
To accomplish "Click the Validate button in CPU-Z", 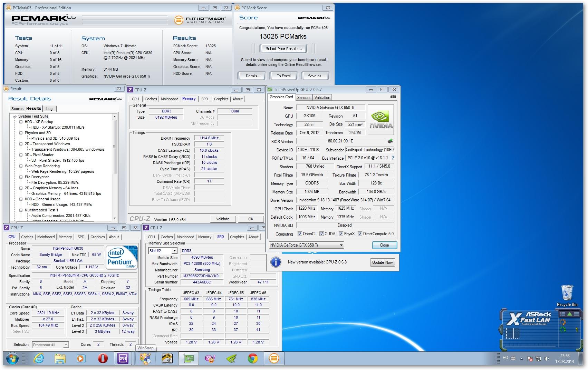I will pos(223,219).
